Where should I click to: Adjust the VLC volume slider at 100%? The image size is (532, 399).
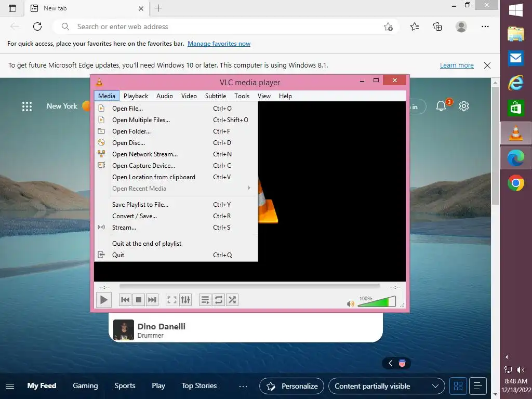pos(377,302)
